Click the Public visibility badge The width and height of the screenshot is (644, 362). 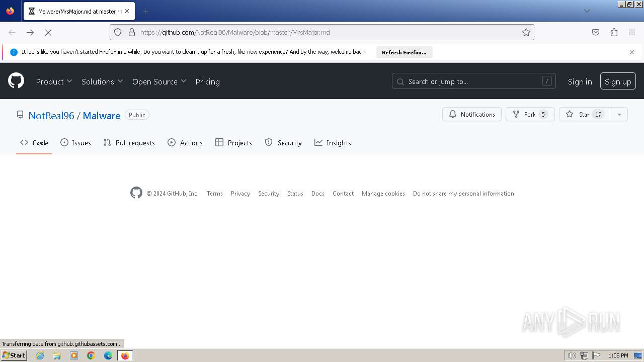pos(137,115)
